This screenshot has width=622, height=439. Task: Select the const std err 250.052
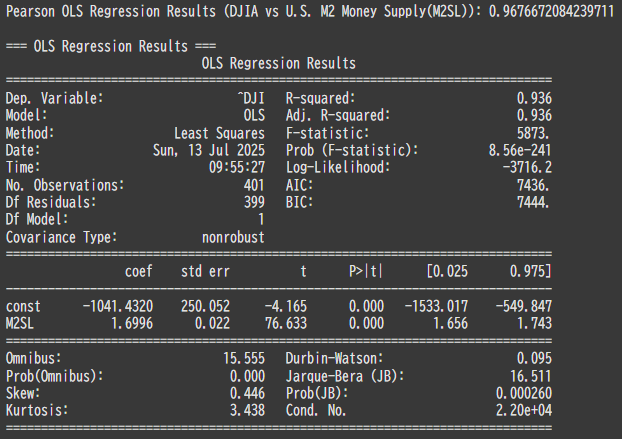[x=205, y=306]
